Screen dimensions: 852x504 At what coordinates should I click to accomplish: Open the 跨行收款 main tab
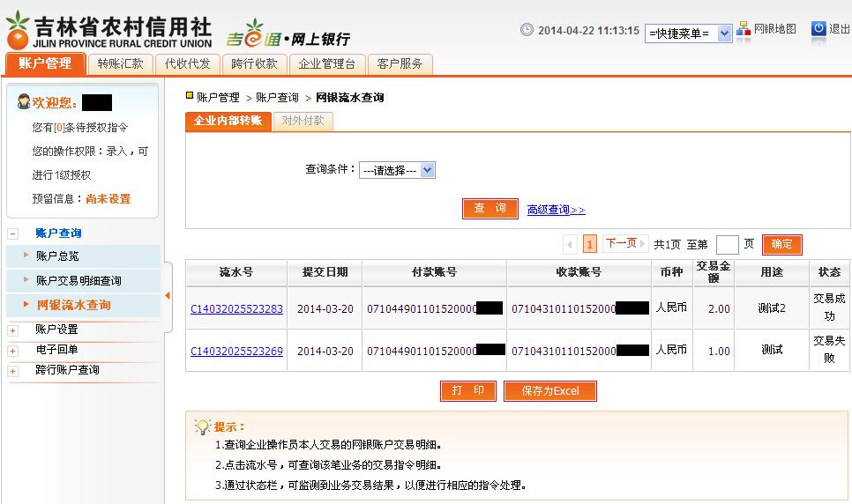coord(254,64)
